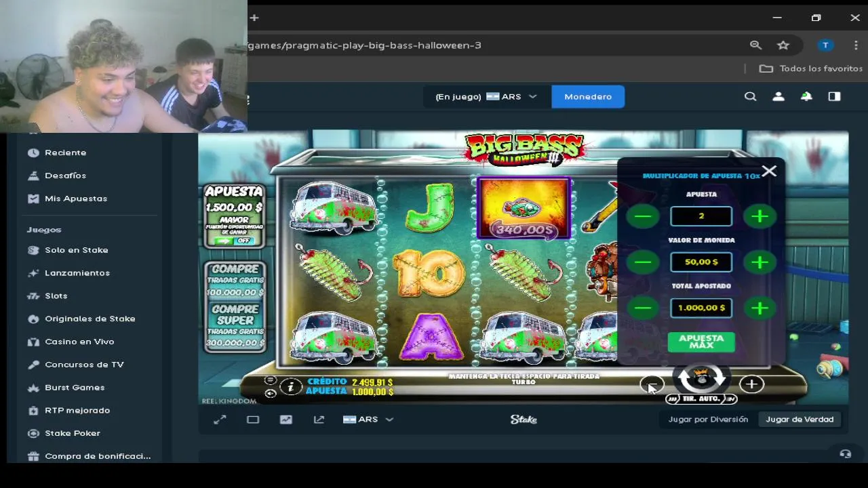
Task: Click the Originales de Stake flame icon
Action: pyautogui.click(x=33, y=319)
